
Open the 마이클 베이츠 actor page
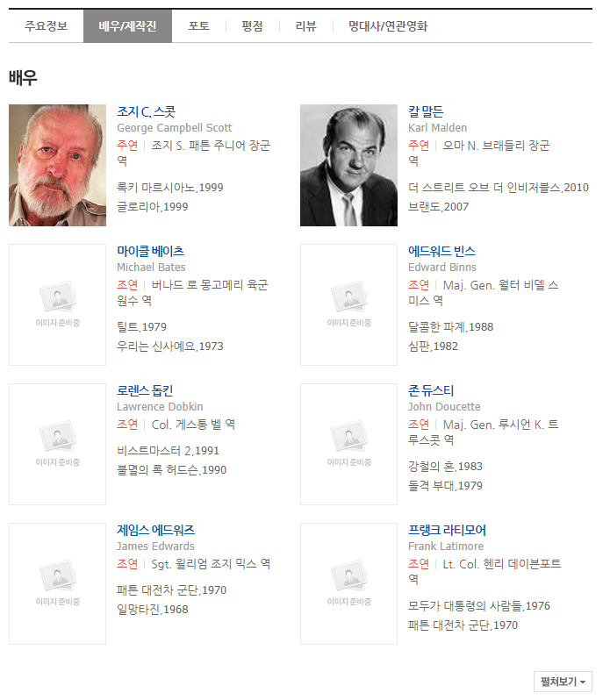(150, 251)
